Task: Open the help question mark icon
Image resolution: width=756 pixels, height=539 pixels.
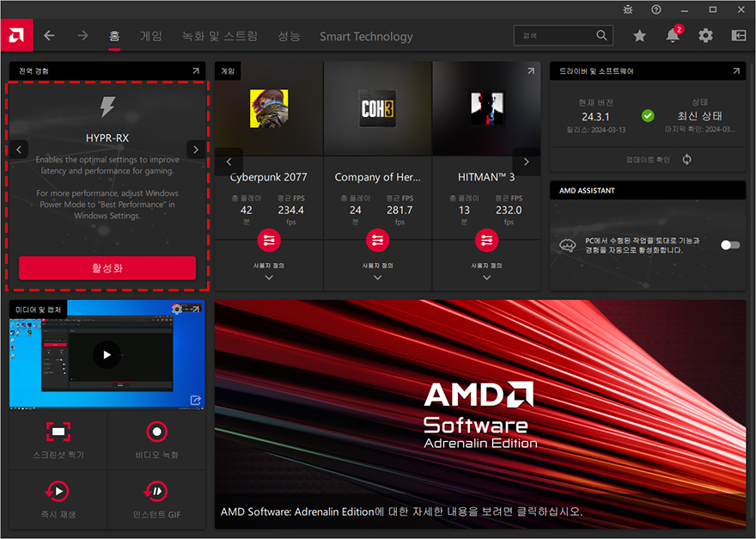Action: pos(656,9)
